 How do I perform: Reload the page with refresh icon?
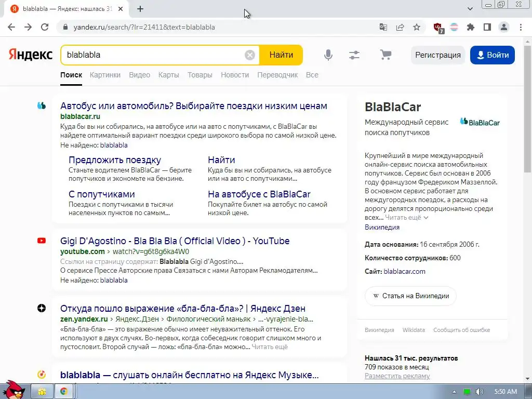(x=45, y=27)
